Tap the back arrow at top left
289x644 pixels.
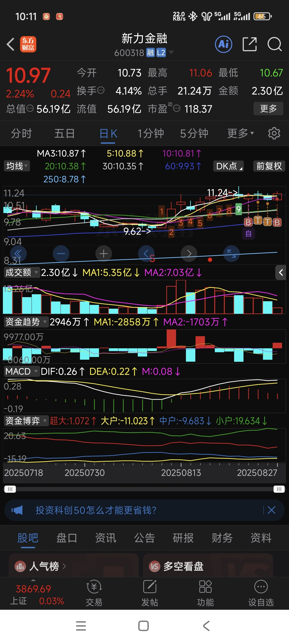point(10,44)
